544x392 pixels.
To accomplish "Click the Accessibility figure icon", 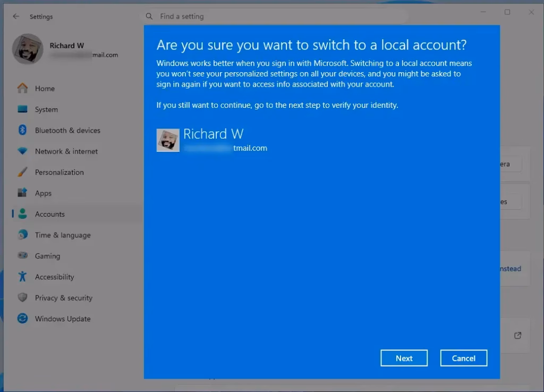I will pyautogui.click(x=22, y=277).
